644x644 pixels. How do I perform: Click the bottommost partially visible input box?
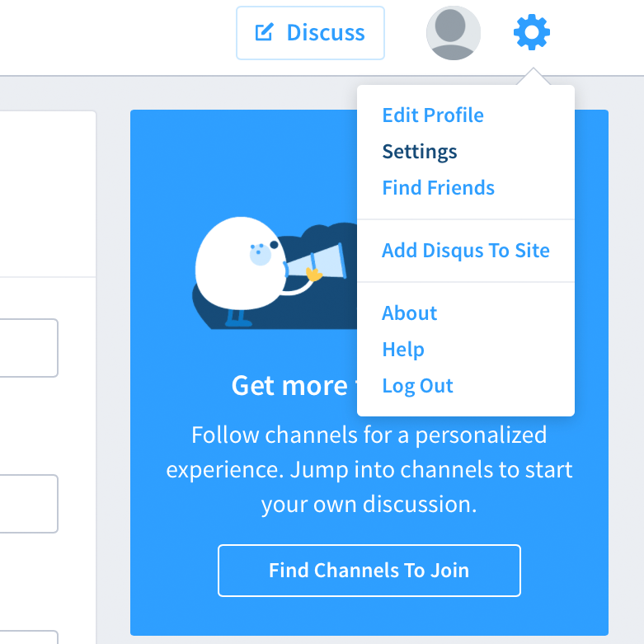pyautogui.click(x=28, y=637)
